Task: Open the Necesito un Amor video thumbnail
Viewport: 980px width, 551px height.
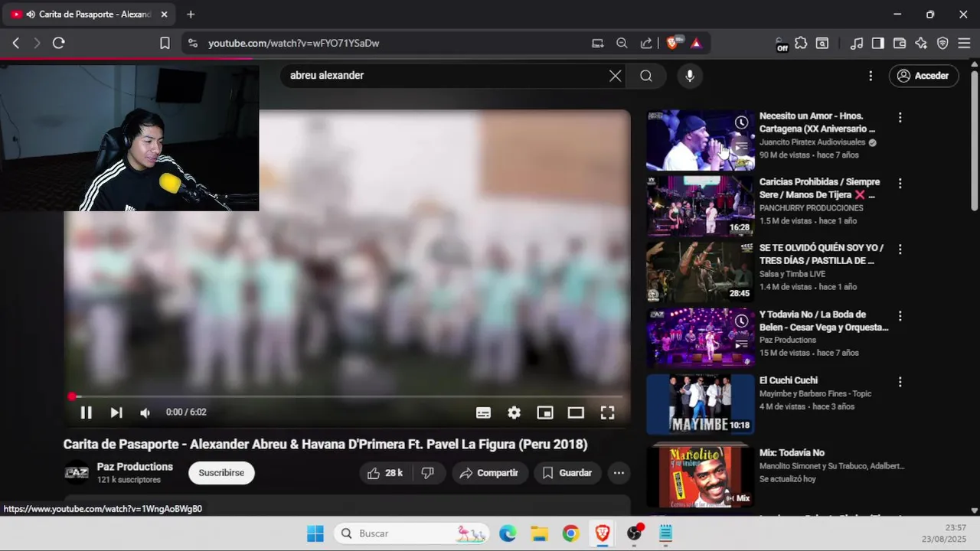Action: click(700, 140)
